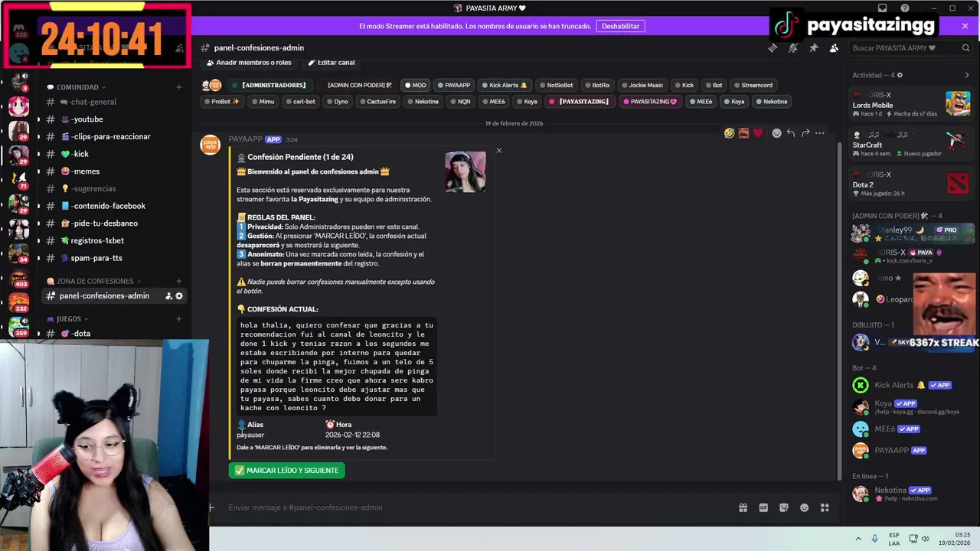The width and height of the screenshot is (980, 551).
Task: Open Actividad settings gear
Action: [900, 75]
